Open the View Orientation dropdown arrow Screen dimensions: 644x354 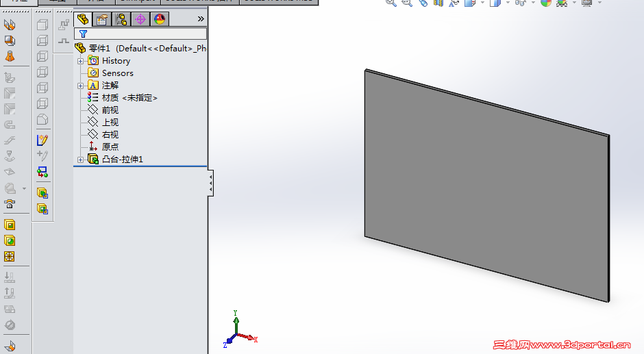482,3
